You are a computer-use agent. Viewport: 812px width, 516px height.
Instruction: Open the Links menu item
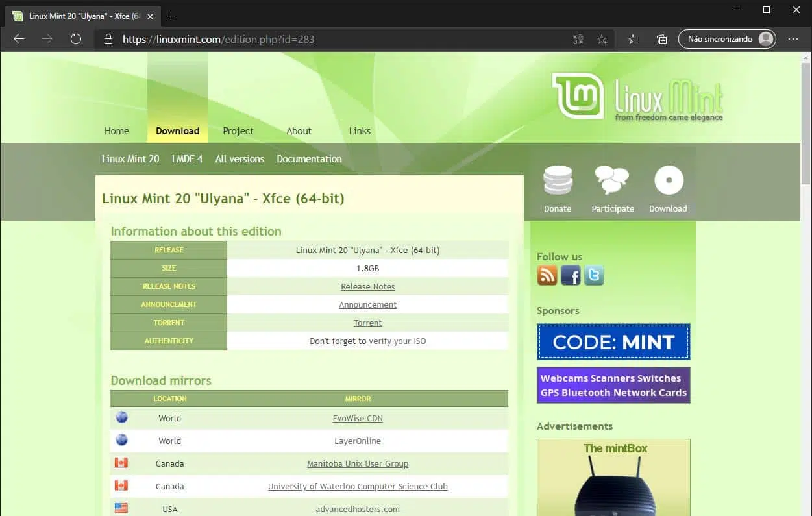(x=360, y=130)
